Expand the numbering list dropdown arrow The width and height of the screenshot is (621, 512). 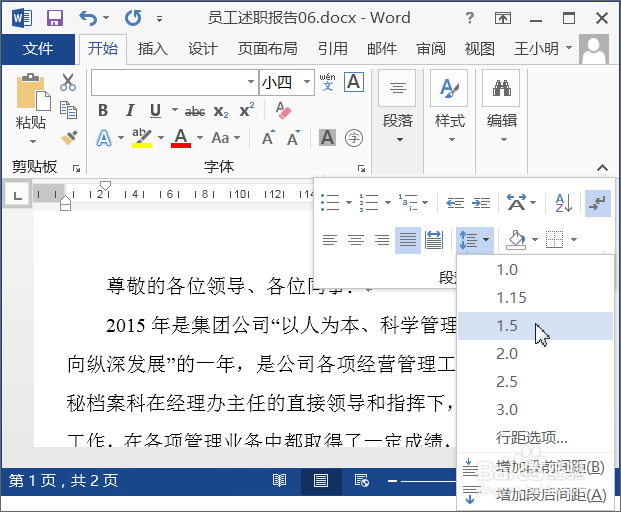tap(388, 203)
